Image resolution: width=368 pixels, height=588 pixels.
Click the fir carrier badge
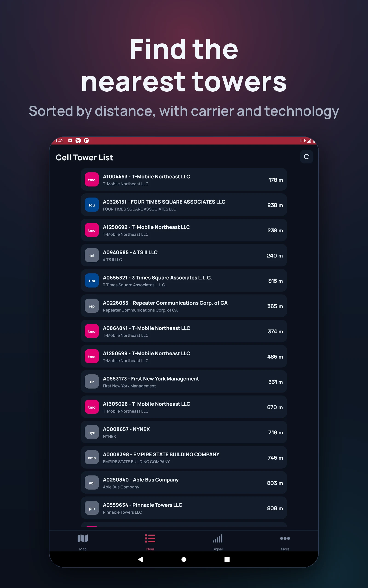coord(92,382)
